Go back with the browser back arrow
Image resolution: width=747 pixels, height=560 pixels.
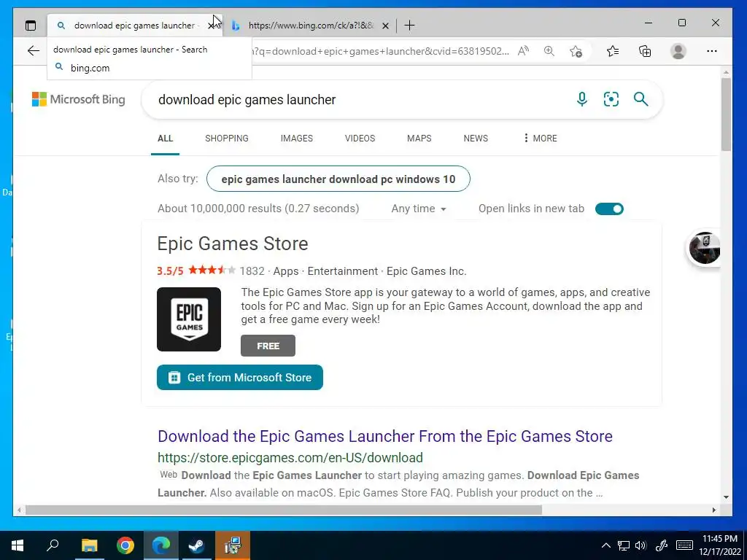[x=33, y=51]
